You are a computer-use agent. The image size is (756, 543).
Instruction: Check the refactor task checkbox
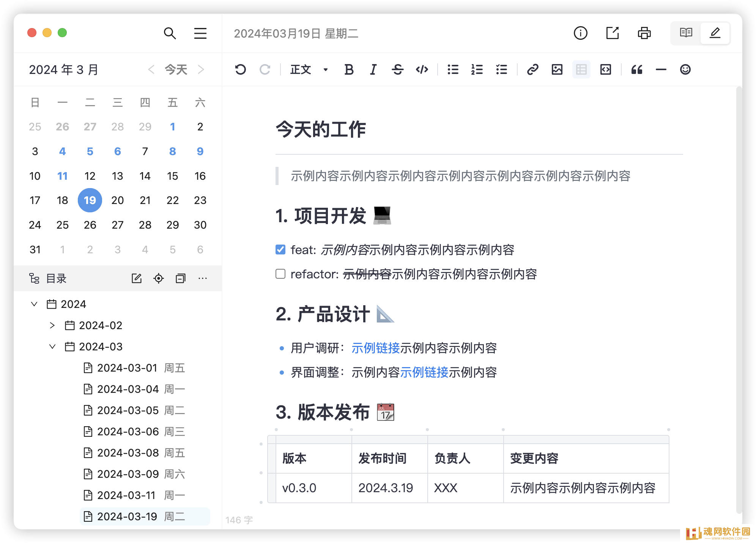tap(280, 274)
